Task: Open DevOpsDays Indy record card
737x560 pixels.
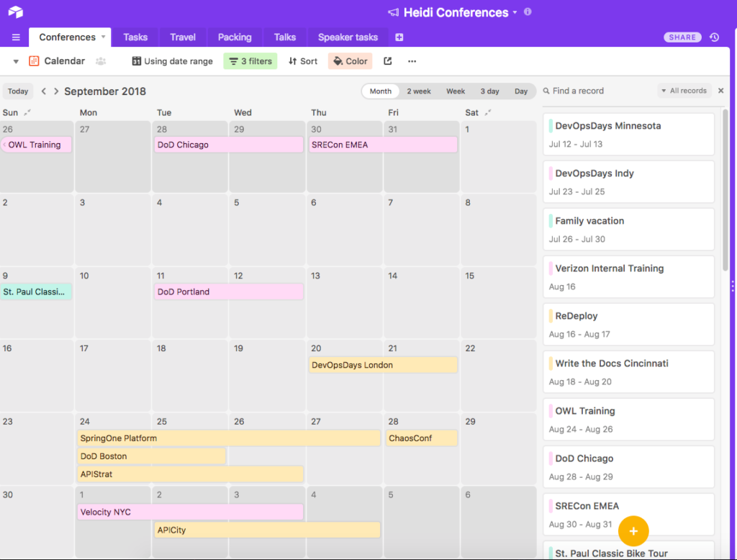Action: [x=628, y=181]
